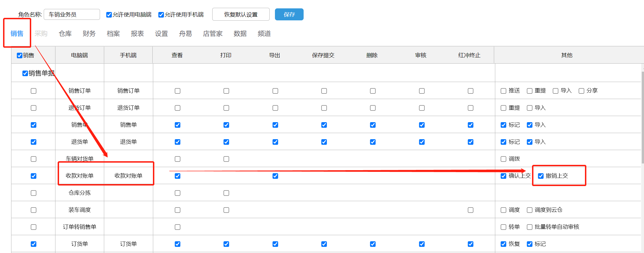Viewport: 644px width, 253px height.
Task: Click the 恢复默认设置 button
Action: 241,15
